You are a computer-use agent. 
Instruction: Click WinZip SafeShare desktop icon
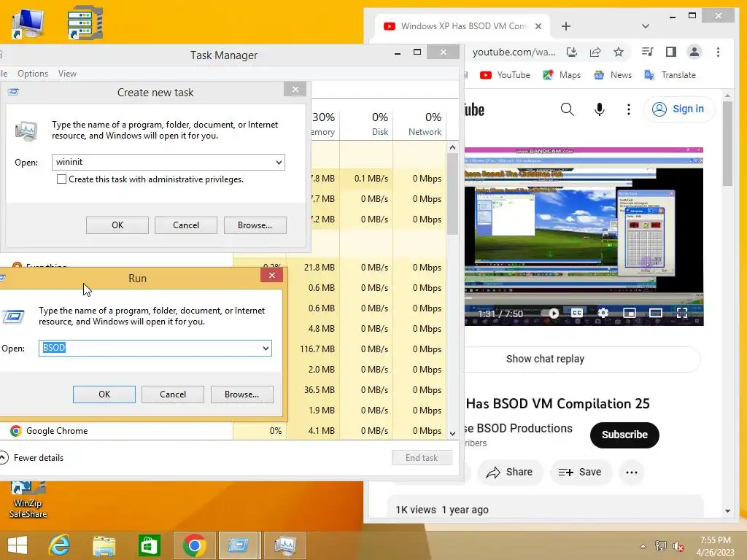tap(28, 500)
